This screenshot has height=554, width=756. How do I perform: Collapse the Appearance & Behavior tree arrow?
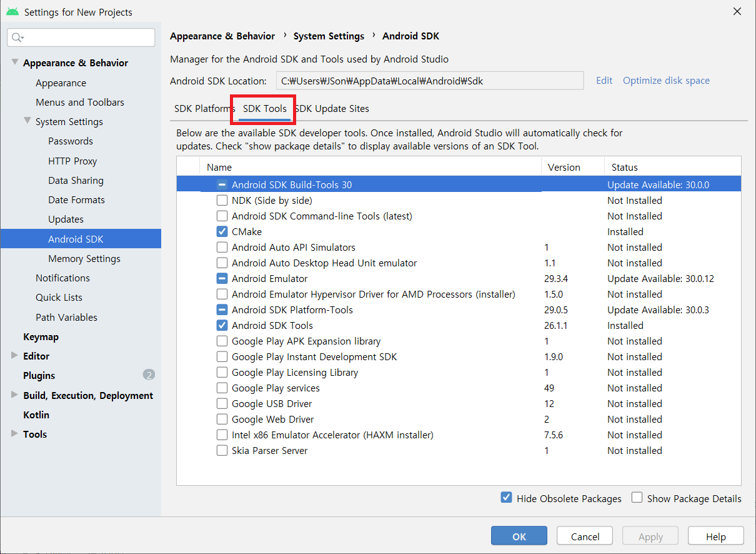pyautogui.click(x=14, y=63)
